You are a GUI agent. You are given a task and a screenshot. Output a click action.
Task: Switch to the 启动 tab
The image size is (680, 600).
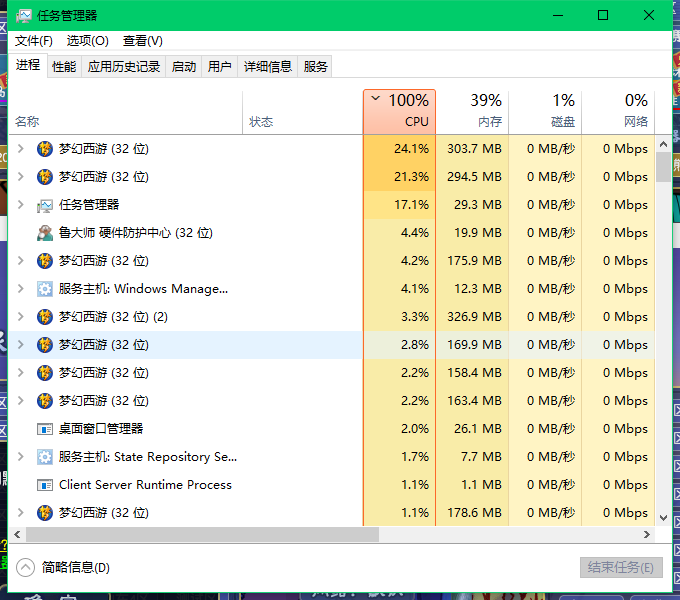(184, 67)
